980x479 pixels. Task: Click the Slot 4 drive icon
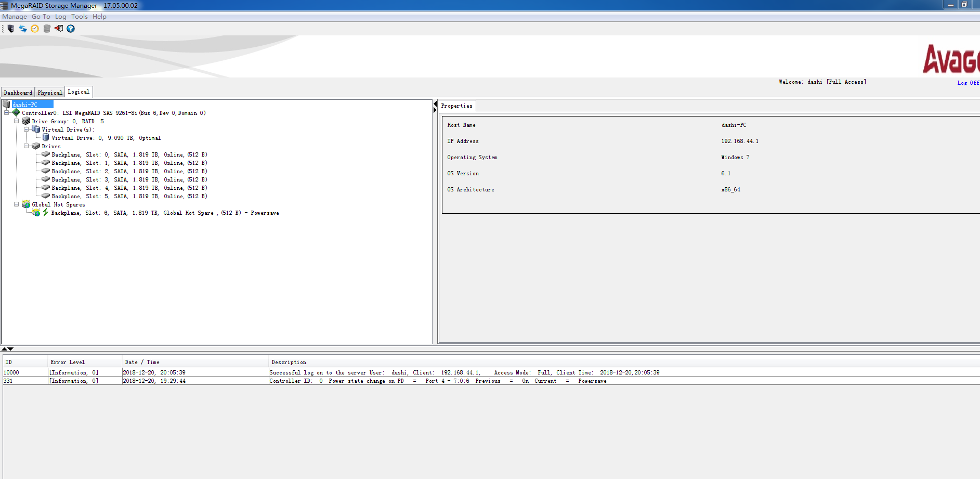point(46,188)
